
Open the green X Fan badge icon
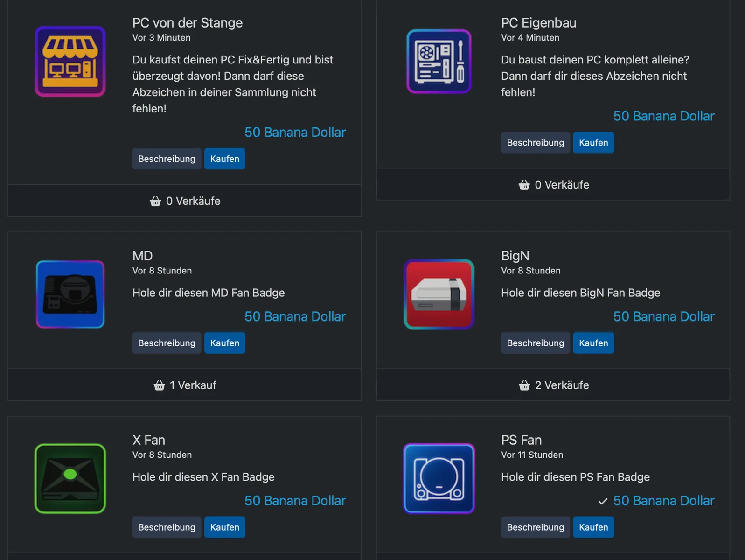(70, 479)
